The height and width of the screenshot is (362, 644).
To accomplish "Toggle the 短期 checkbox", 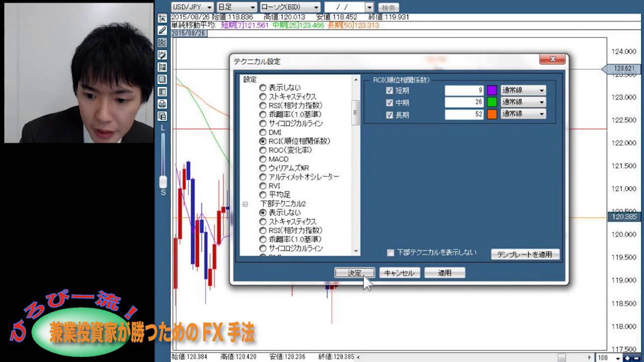I will tap(389, 90).
